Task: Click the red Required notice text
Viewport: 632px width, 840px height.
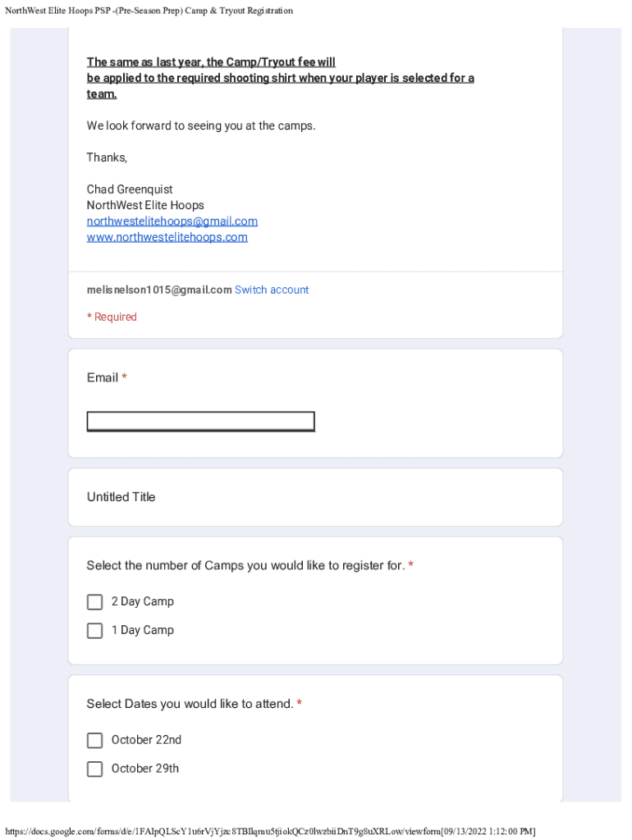Action: pyautogui.click(x=112, y=317)
